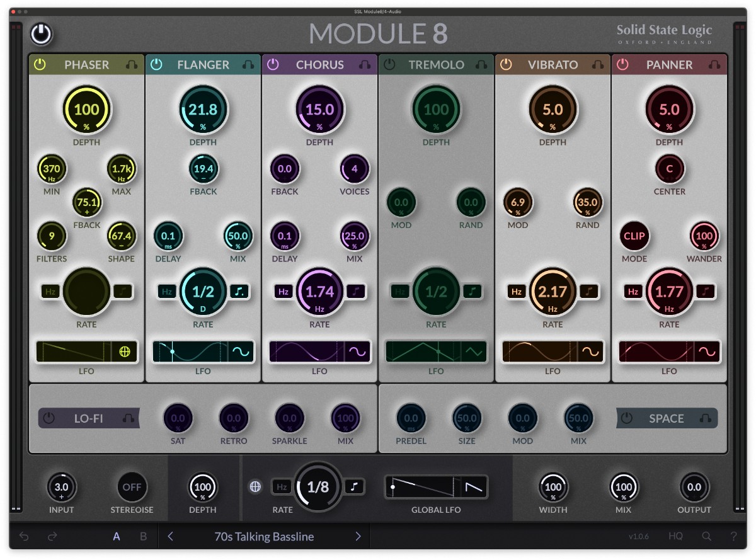This screenshot has width=756, height=560.
Task: Click the undo arrow in the bottom bar
Action: tap(23, 536)
